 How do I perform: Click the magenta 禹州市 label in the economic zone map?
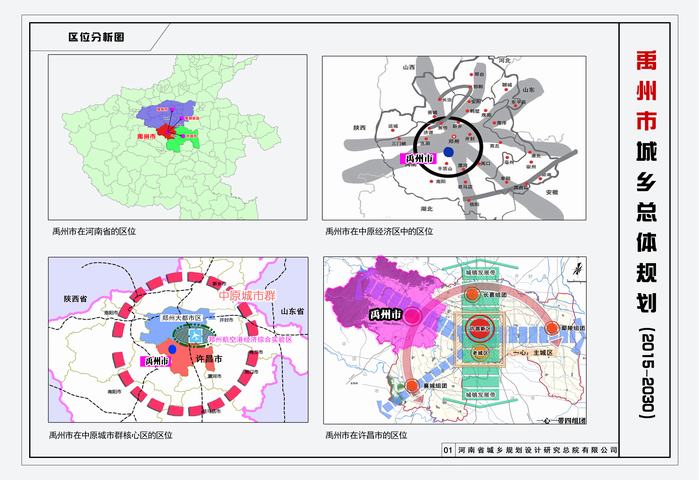click(x=416, y=159)
